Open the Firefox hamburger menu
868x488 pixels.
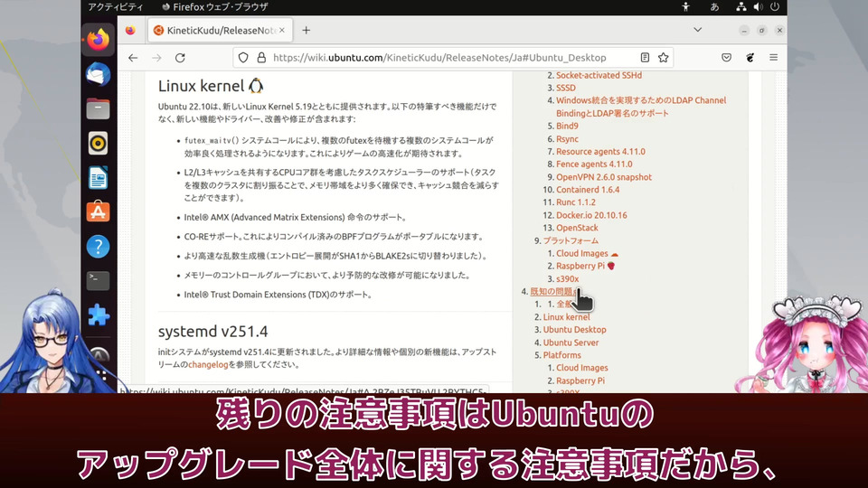click(773, 58)
